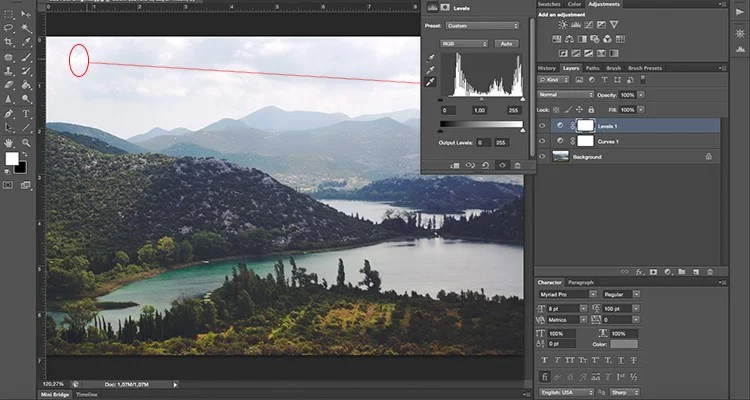750x400 pixels.
Task: Select the Eraser tool
Action: click(x=9, y=85)
